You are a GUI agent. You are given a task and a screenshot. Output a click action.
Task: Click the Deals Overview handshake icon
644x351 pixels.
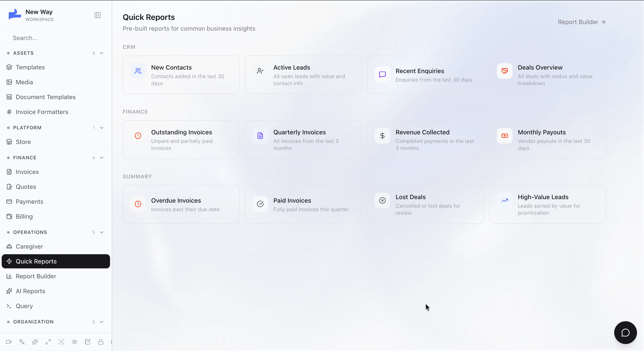(504, 71)
